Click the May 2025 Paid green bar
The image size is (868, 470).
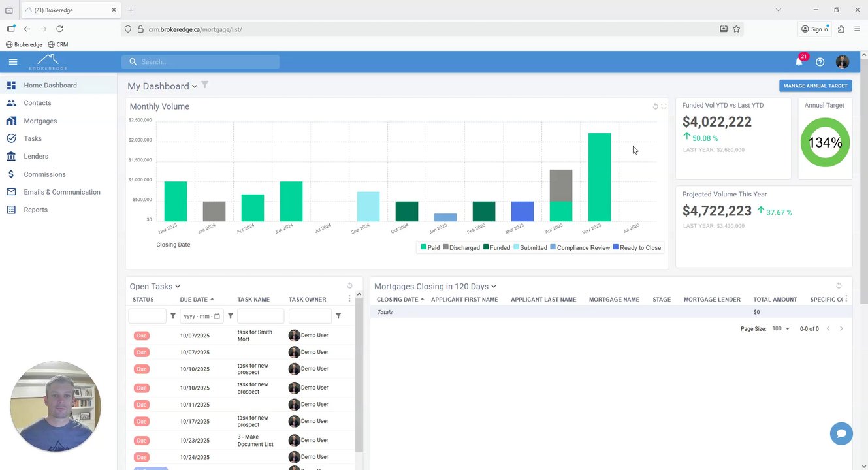coord(600,177)
